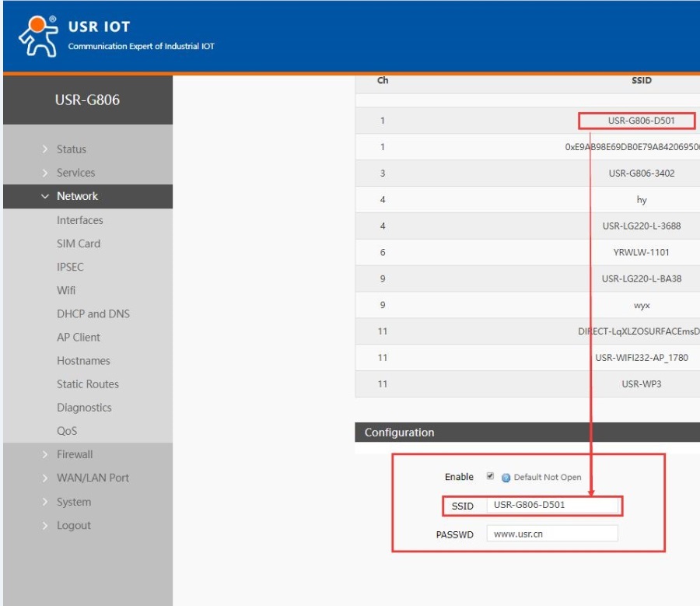Expand the Firewall menu chevron

tap(45, 454)
